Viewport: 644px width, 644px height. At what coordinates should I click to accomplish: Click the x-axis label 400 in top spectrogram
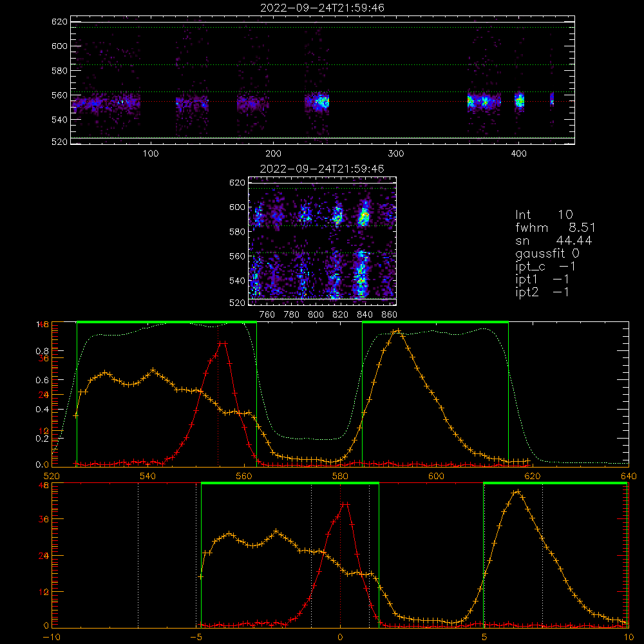point(518,154)
